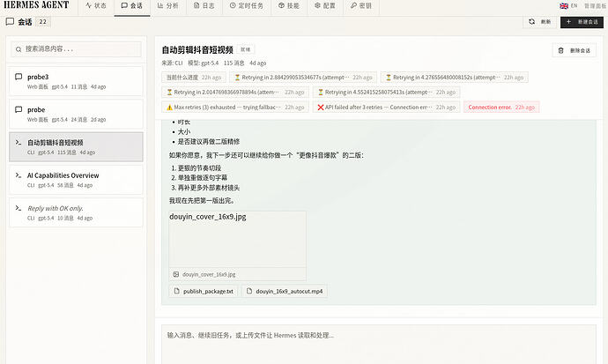Click the file icon of publish_package.txt
This screenshot has height=364, width=608.
pos(177,291)
